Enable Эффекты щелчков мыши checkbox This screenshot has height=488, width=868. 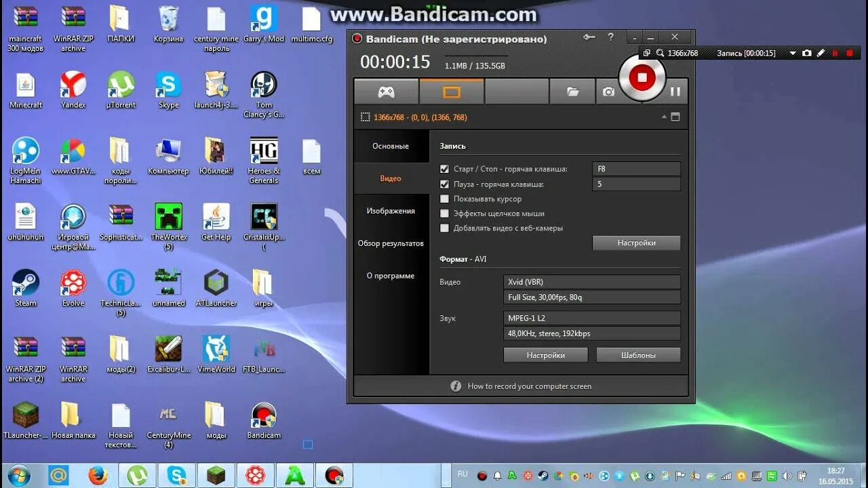coord(445,213)
